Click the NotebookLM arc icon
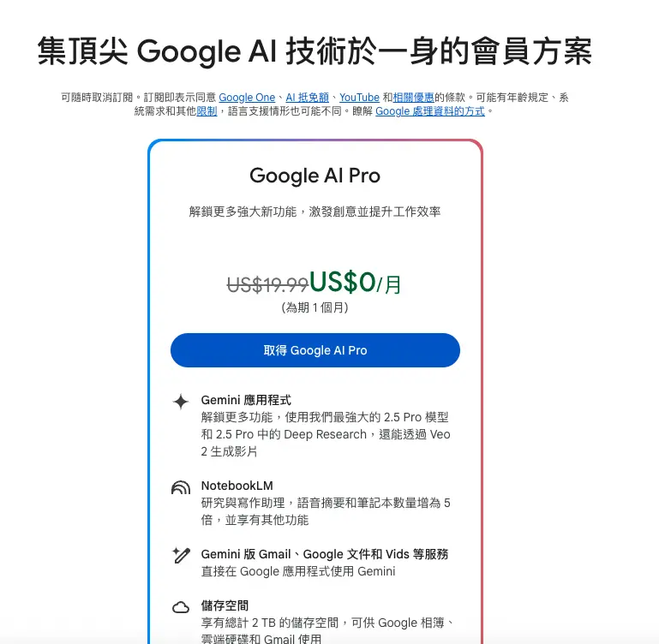Image resolution: width=659 pixels, height=644 pixels. point(181,487)
